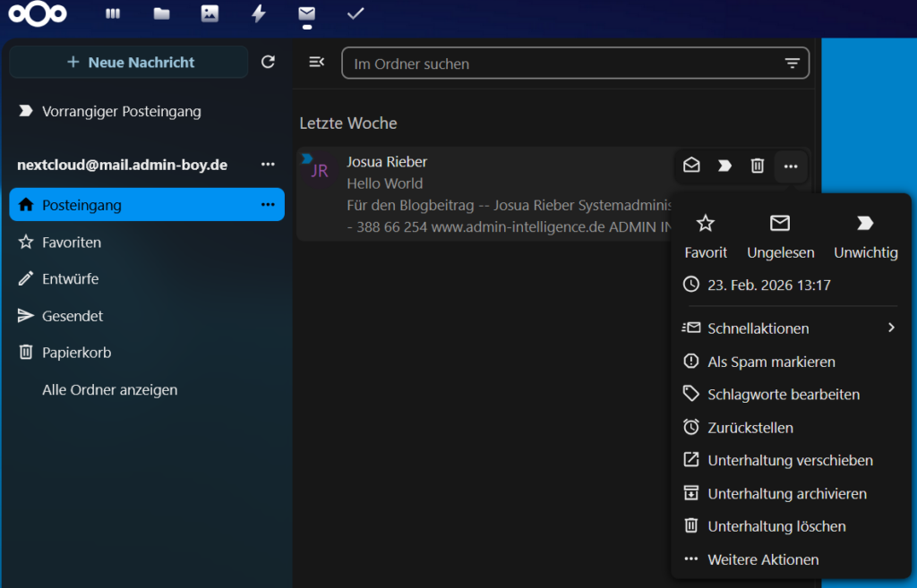917x588 pixels.
Task: Click the Nextcloud logo
Action: (x=37, y=14)
